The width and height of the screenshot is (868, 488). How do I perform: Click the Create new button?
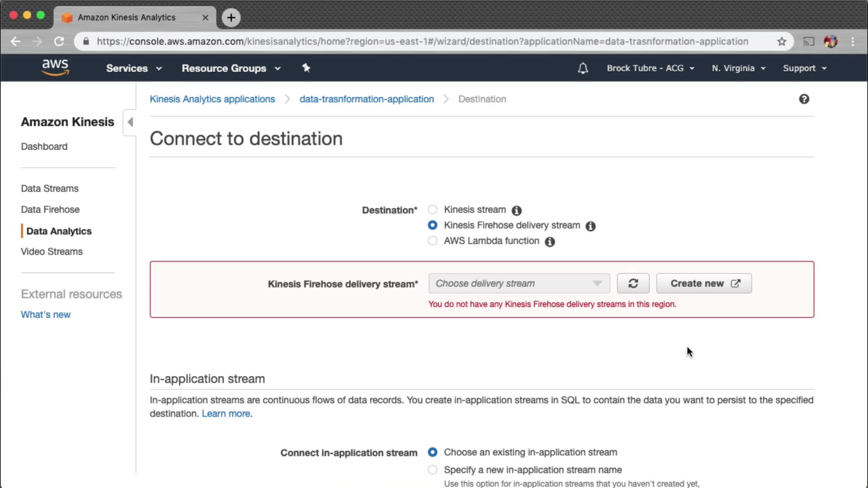[x=704, y=283]
